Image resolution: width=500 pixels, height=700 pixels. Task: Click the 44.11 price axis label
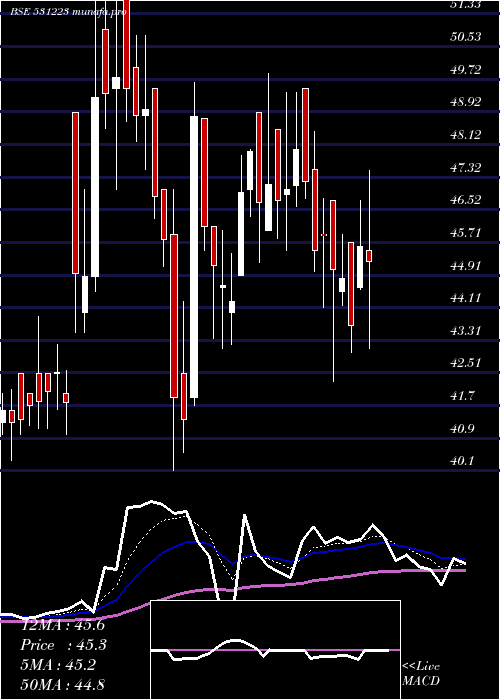(466, 298)
